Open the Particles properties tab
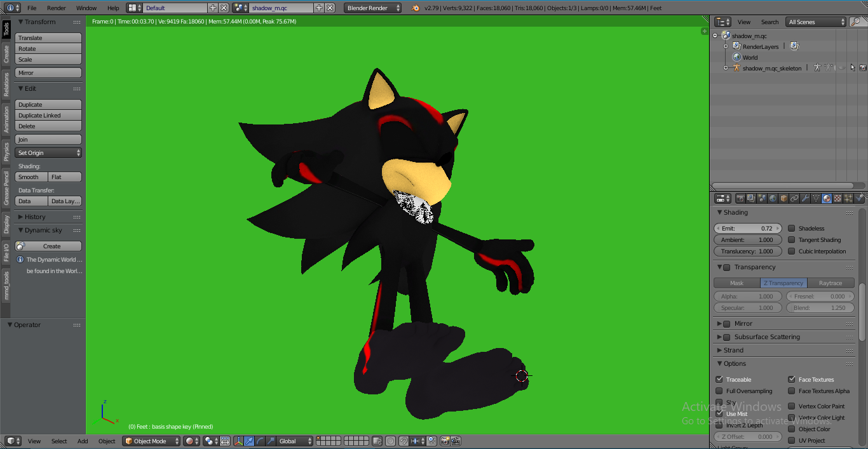This screenshot has height=449, width=868. [848, 199]
